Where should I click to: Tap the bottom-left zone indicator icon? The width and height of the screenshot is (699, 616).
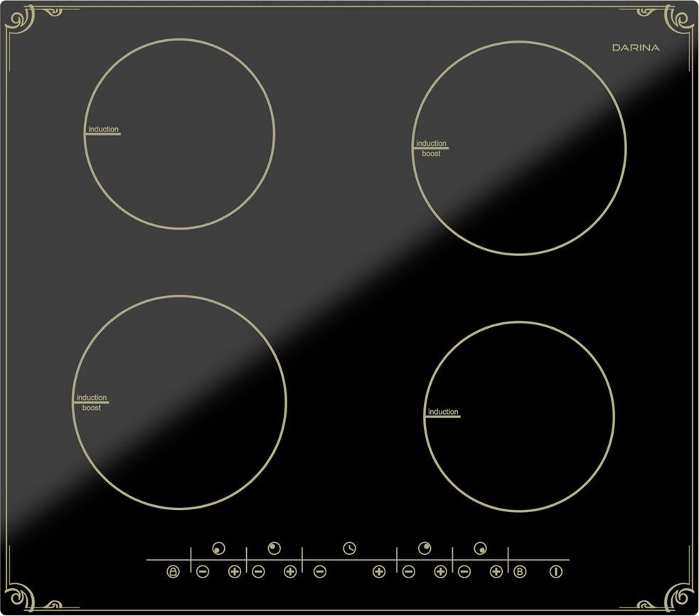(x=218, y=548)
